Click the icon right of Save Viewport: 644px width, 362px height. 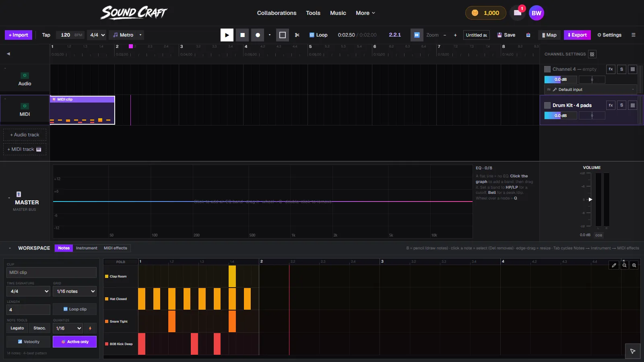pyautogui.click(x=528, y=35)
